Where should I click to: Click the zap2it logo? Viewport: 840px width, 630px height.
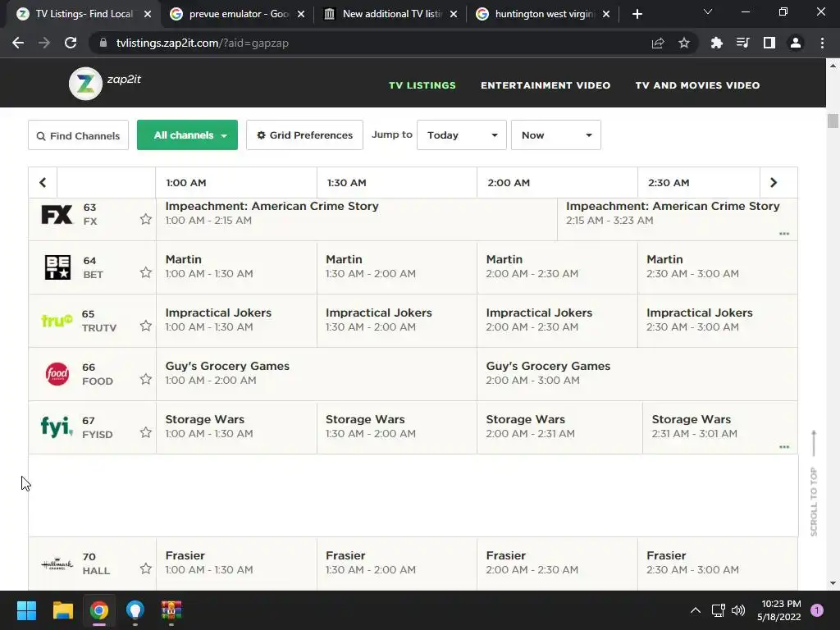[x=105, y=83]
